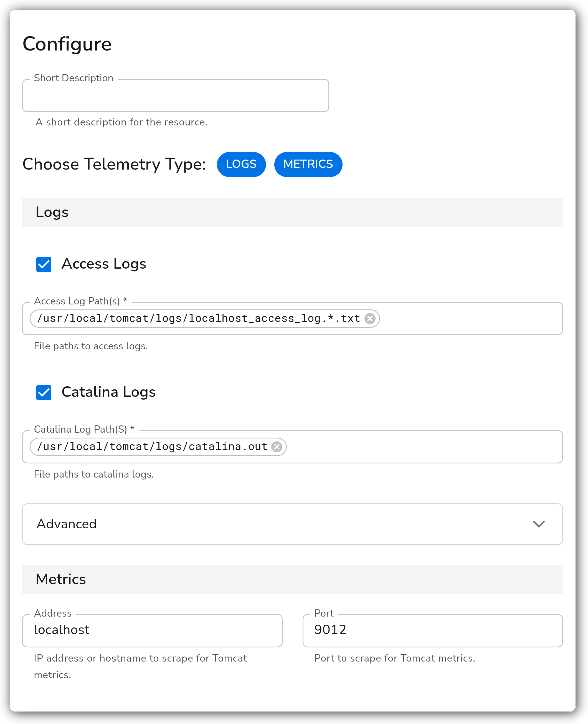Click empty area of Catalina Log Path(S) field
588x724 pixels.
coord(424,446)
